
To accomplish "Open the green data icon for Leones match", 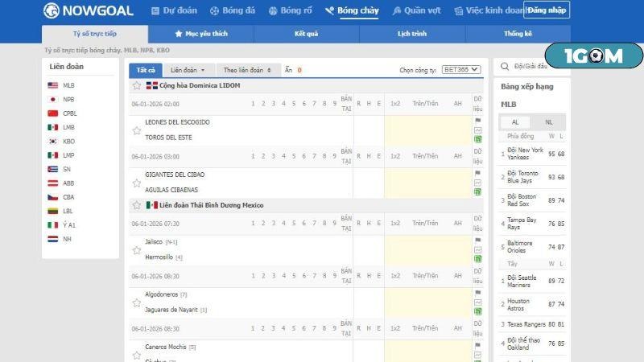I will (x=477, y=139).
